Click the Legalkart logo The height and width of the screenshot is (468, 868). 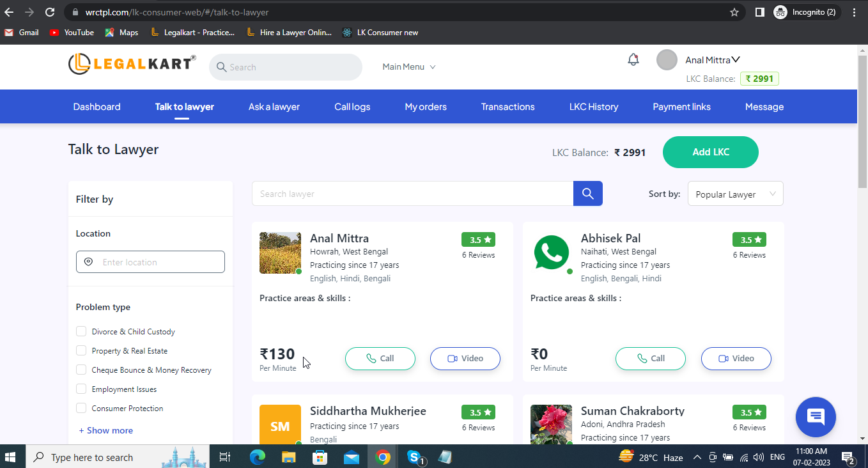(132, 64)
